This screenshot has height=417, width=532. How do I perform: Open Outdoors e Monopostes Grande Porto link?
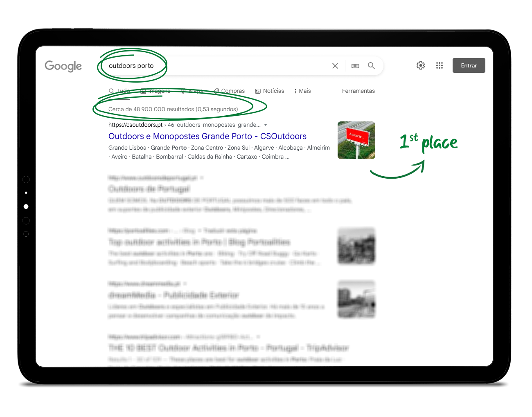click(207, 136)
